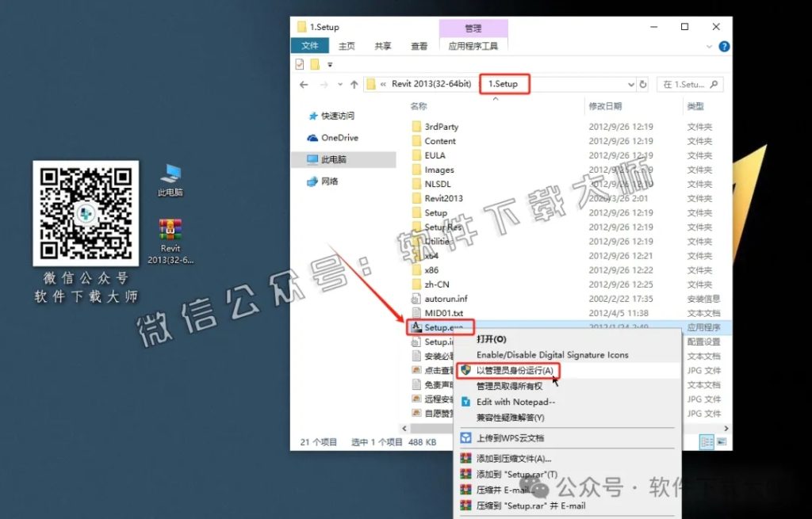Screen dimensions: 812x519
Task: Click the back navigation arrow
Action: (304, 83)
